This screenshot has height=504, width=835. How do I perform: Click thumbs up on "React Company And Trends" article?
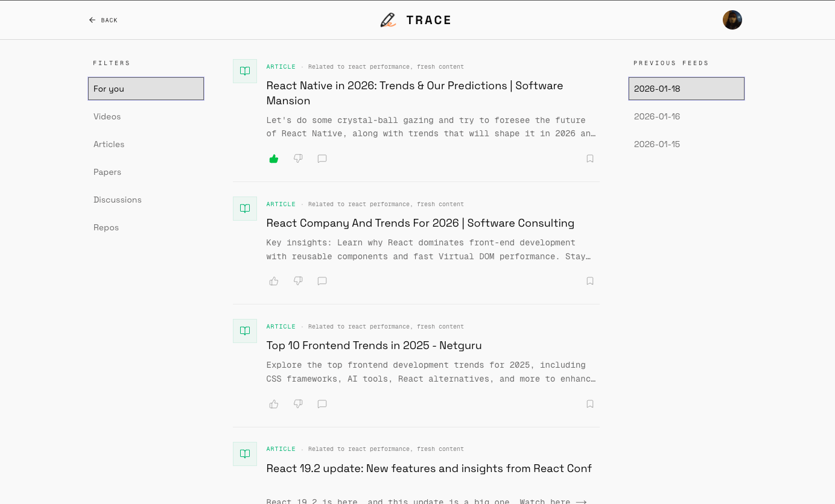[273, 281]
